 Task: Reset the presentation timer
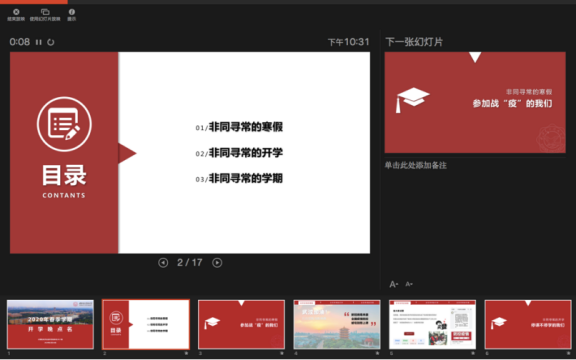51,42
